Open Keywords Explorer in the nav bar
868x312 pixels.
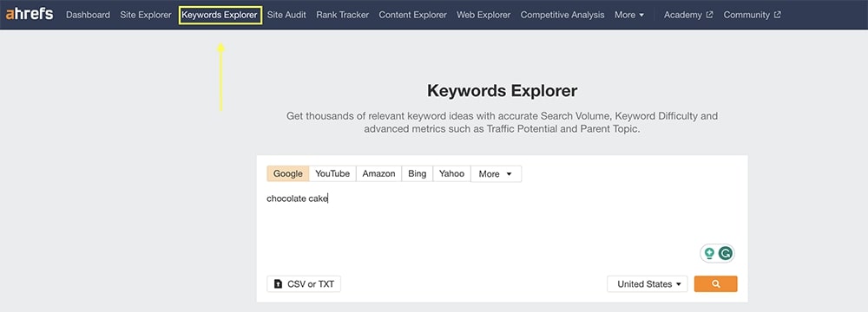click(x=220, y=15)
